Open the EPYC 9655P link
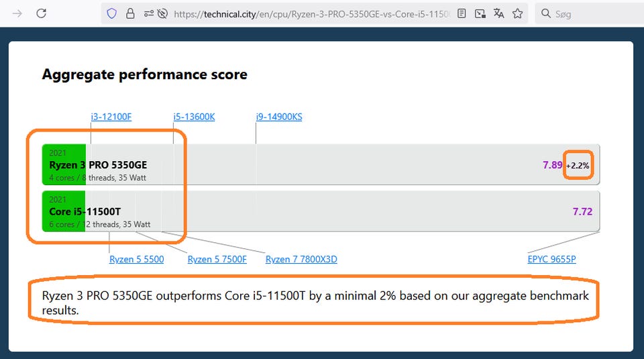Screen dimensions: 644x359 coord(551,259)
